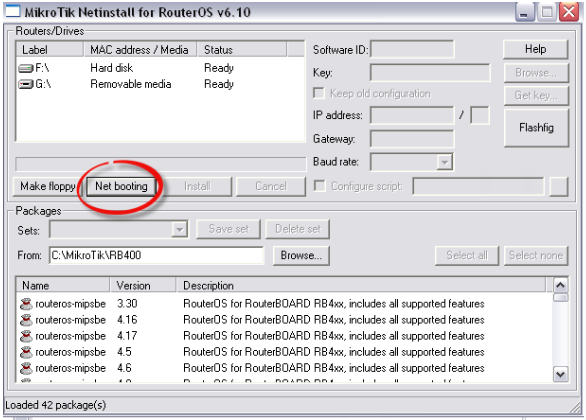Click the Netinstall title bar application icon
This screenshot has width=586, height=420.
click(12, 12)
